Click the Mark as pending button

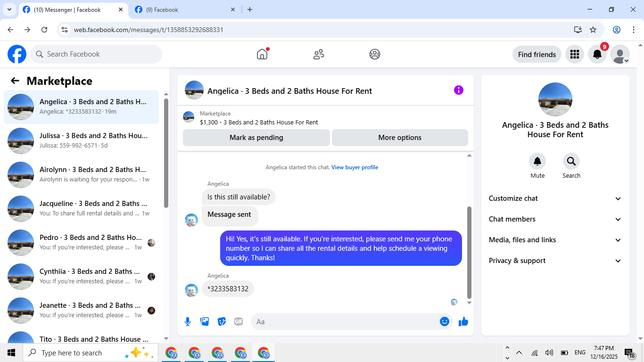(256, 138)
